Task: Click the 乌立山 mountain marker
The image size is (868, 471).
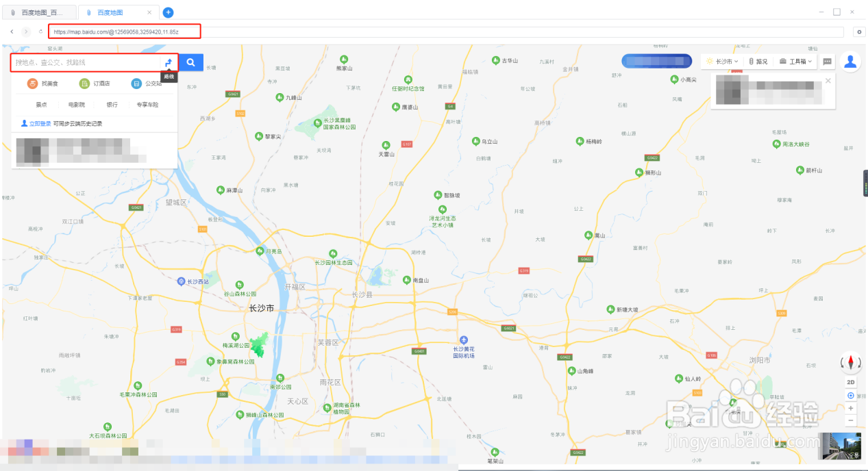Action: pyautogui.click(x=475, y=141)
